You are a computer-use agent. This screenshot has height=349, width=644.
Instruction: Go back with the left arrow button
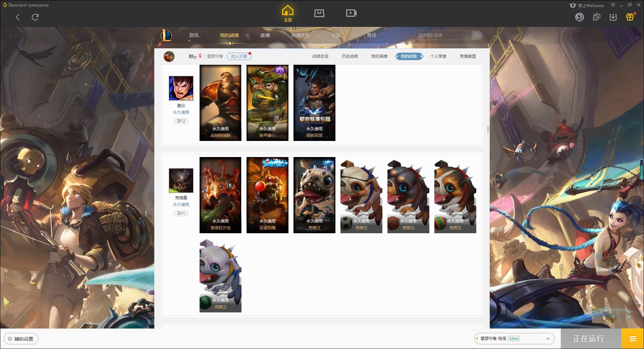click(x=18, y=17)
